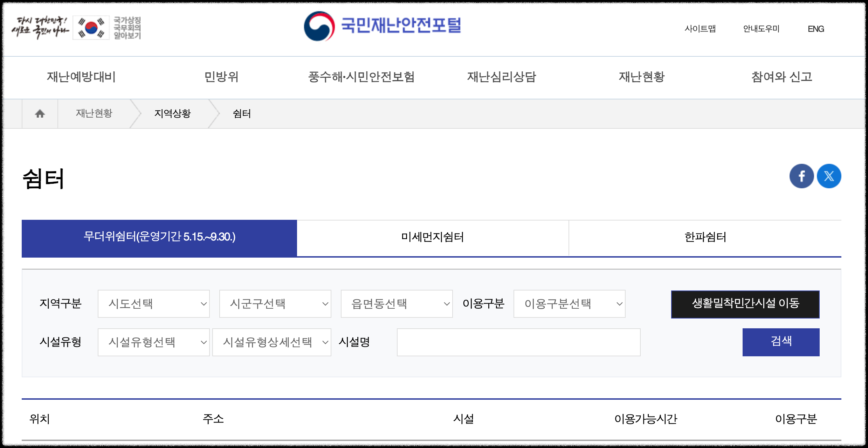Open the 시도선택 dropdown

(x=154, y=304)
